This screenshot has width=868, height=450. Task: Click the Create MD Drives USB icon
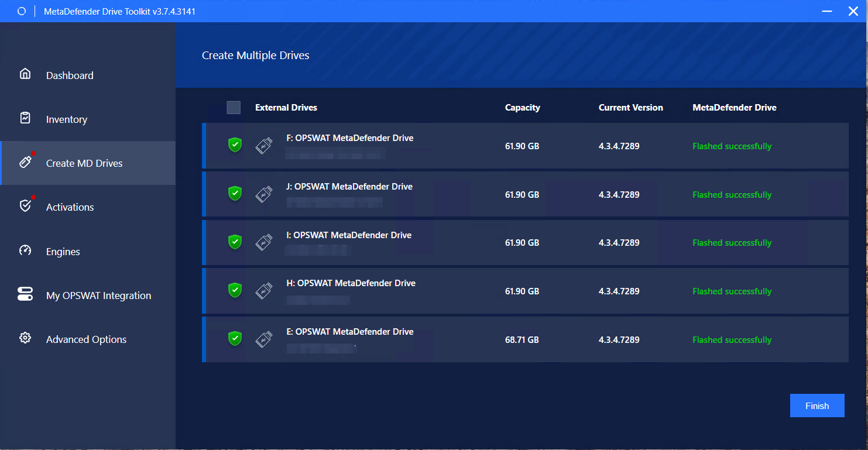tap(25, 162)
